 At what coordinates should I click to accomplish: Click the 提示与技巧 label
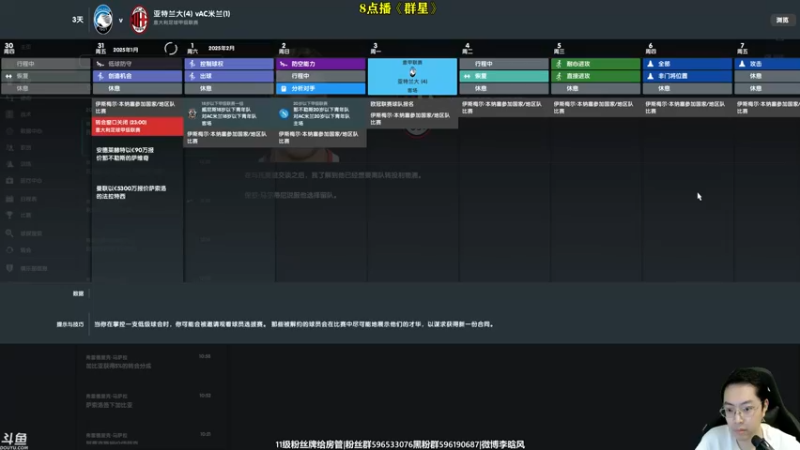(x=70, y=324)
